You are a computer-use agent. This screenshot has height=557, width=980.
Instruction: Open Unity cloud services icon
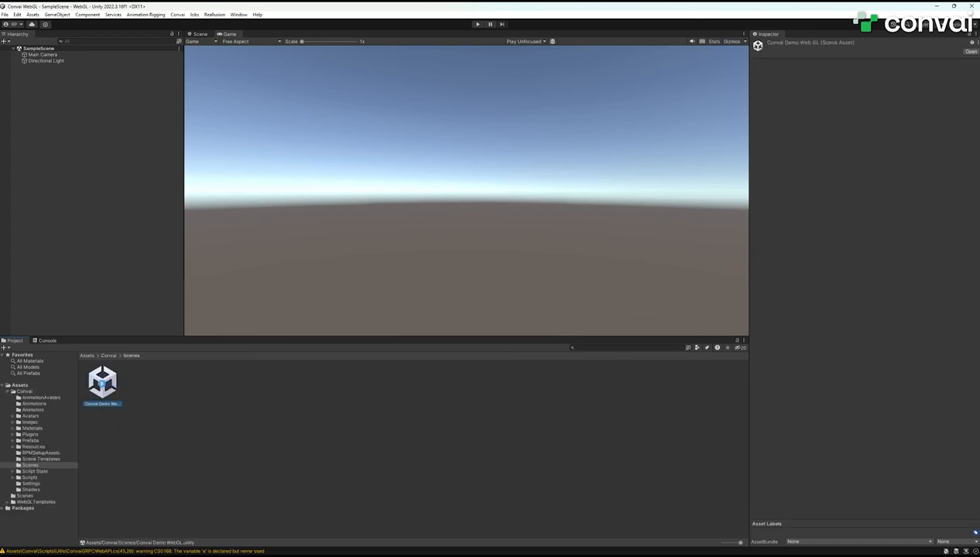coord(32,24)
